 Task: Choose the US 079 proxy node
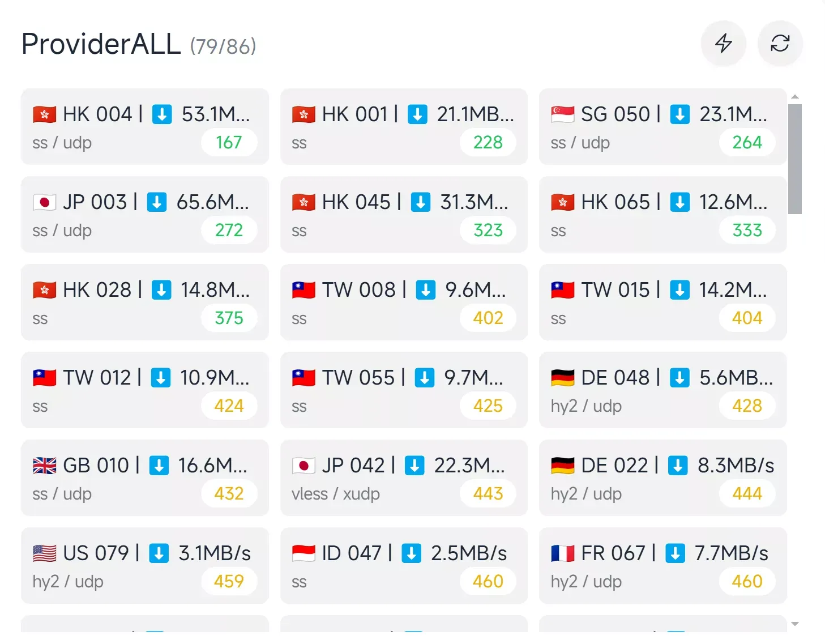[x=144, y=566]
